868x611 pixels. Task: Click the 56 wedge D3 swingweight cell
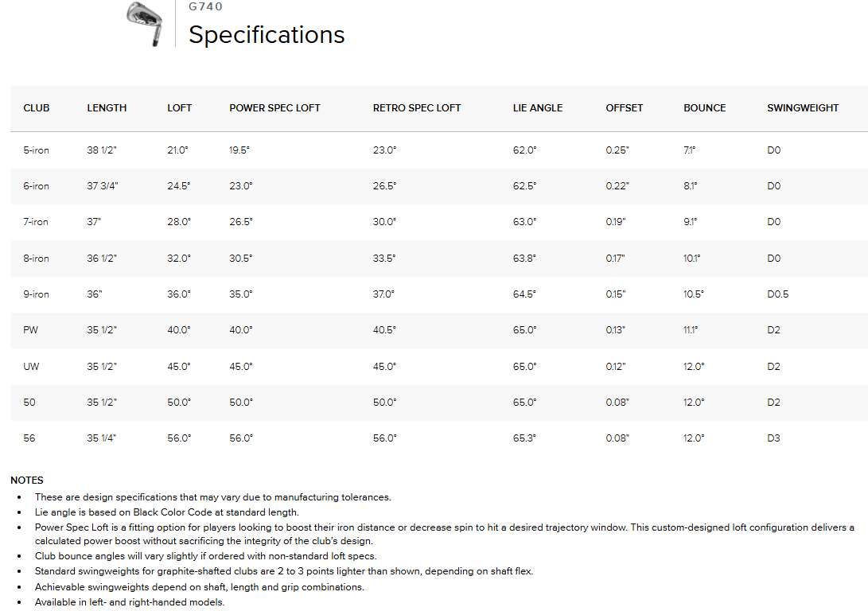(774, 438)
